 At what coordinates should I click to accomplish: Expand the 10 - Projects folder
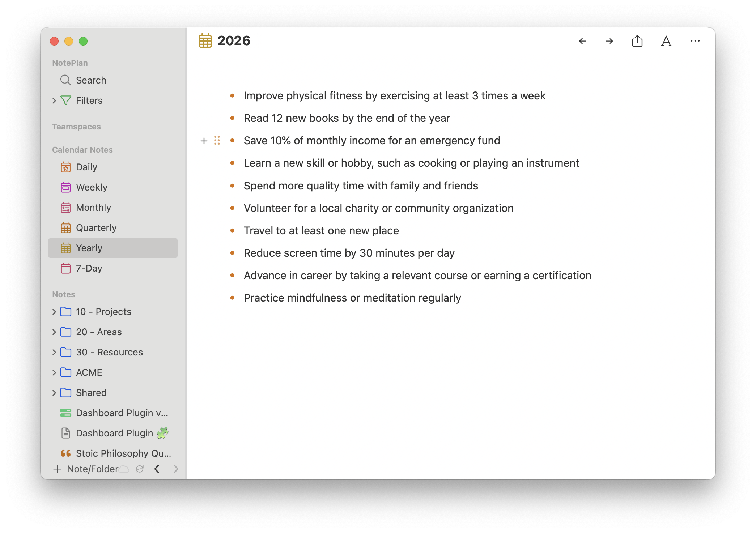click(54, 312)
